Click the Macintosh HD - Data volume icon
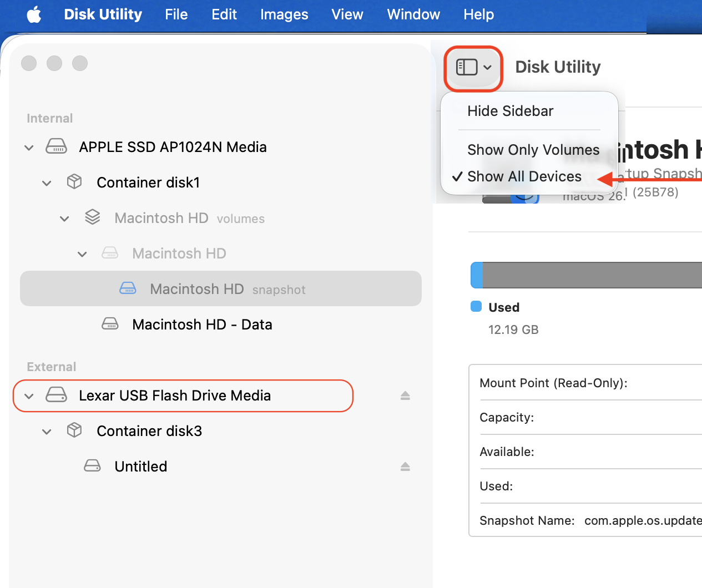Image resolution: width=702 pixels, height=588 pixels. pyautogui.click(x=110, y=324)
